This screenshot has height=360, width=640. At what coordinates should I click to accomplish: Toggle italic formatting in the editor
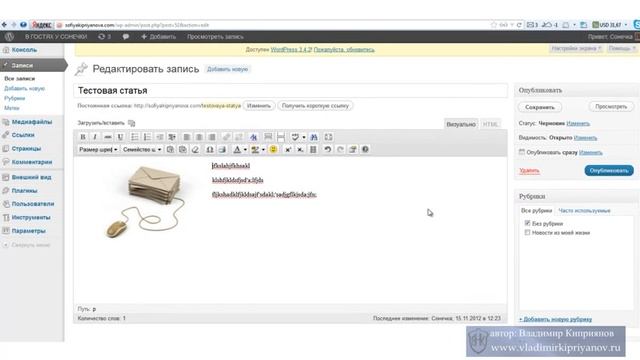click(95, 137)
